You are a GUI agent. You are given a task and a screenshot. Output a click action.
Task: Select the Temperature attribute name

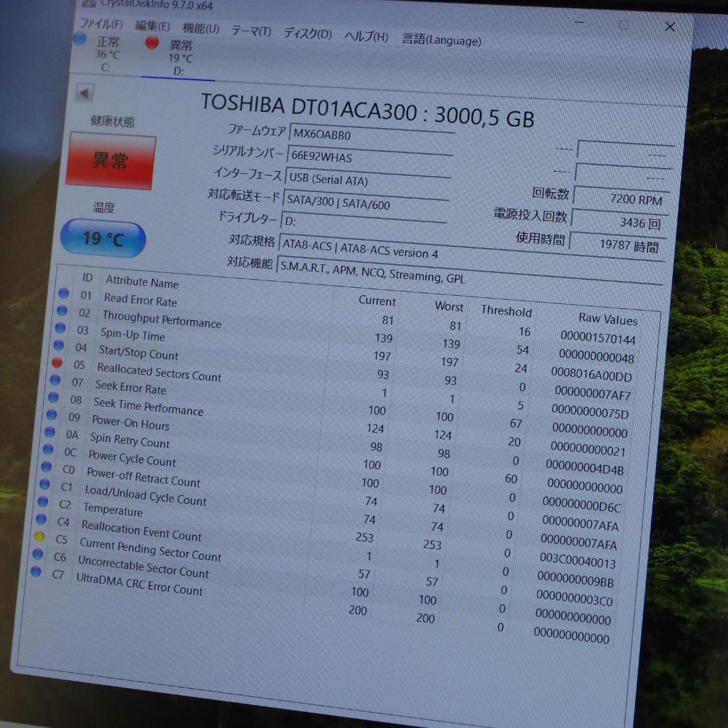(113, 510)
